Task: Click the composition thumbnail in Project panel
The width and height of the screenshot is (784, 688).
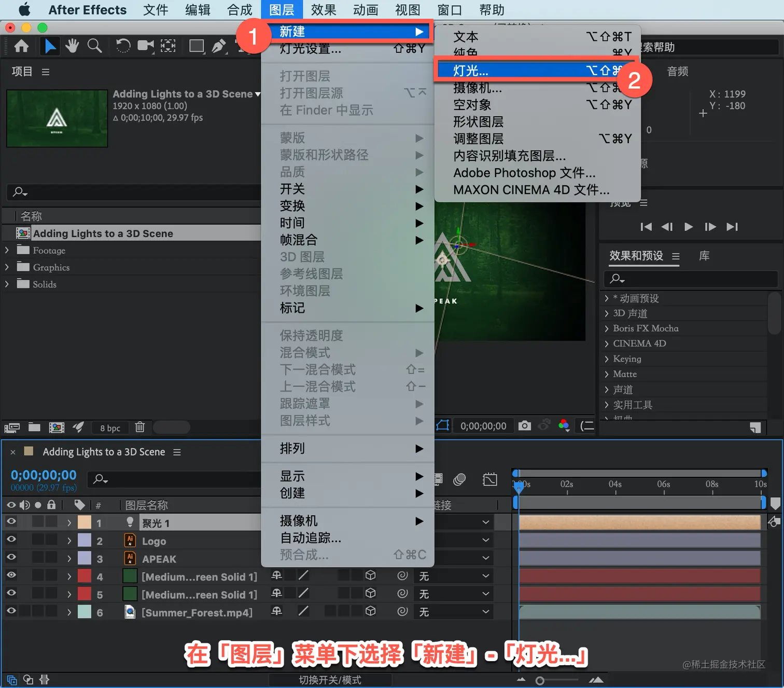Action: pyautogui.click(x=57, y=118)
